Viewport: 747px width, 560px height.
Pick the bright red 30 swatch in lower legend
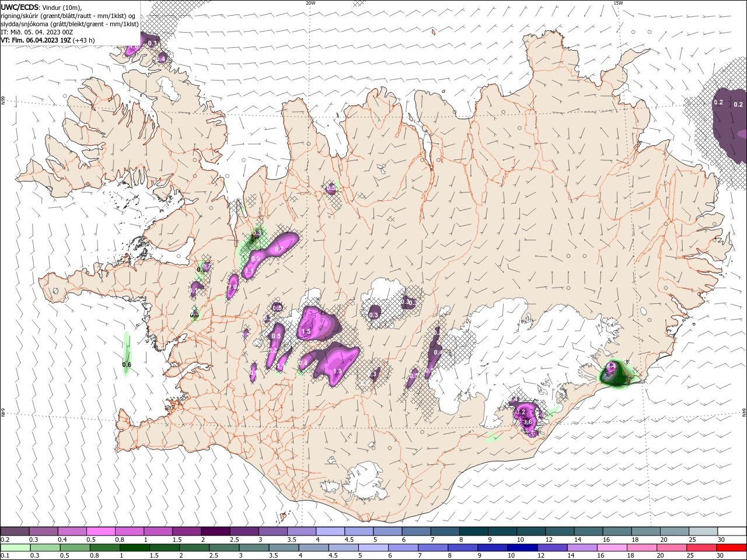click(731, 548)
